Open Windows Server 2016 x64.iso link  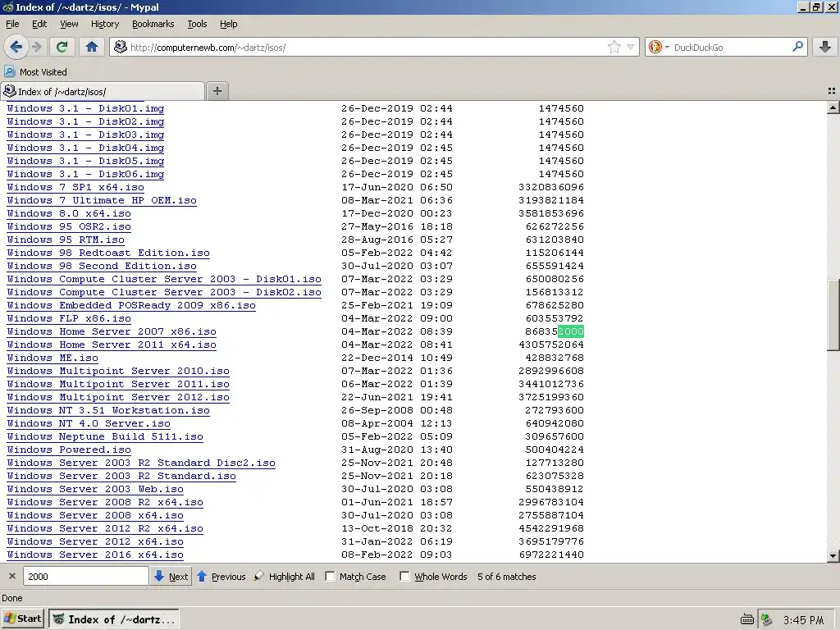(95, 555)
